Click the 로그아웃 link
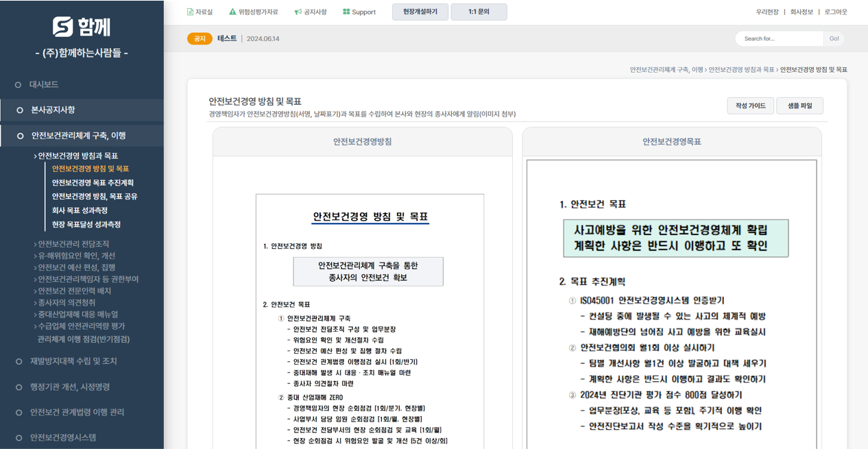 pos(836,12)
